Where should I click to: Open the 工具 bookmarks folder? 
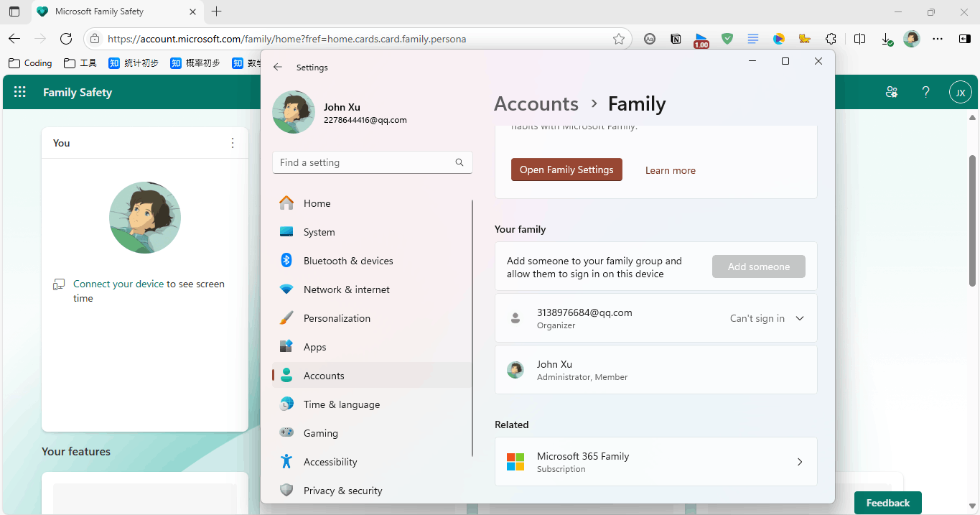tap(80, 63)
